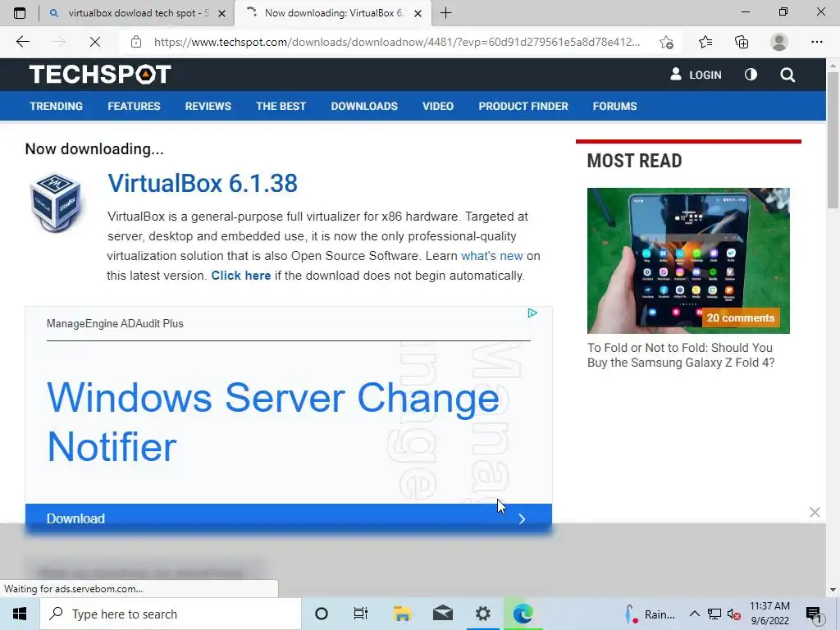Open browser Collections
This screenshot has width=840, height=630.
pyautogui.click(x=742, y=42)
